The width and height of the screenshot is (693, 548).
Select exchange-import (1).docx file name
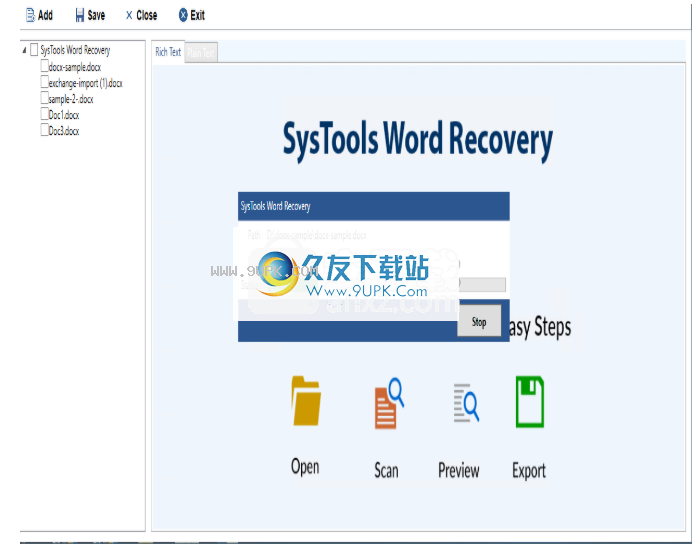(85, 83)
